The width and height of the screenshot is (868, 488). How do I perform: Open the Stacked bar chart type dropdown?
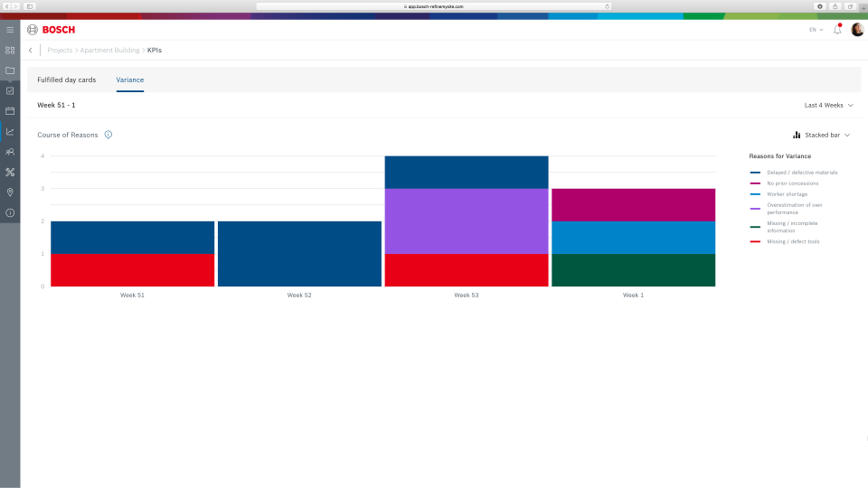point(822,135)
